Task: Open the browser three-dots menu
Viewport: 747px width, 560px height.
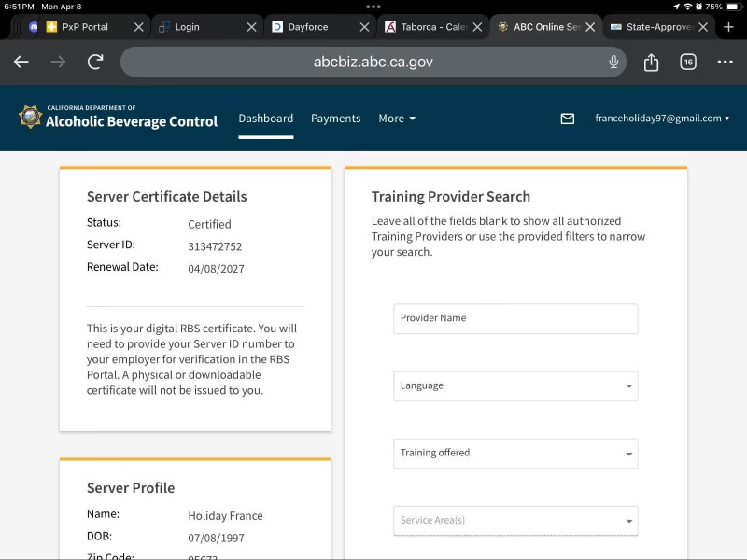Action: point(725,63)
